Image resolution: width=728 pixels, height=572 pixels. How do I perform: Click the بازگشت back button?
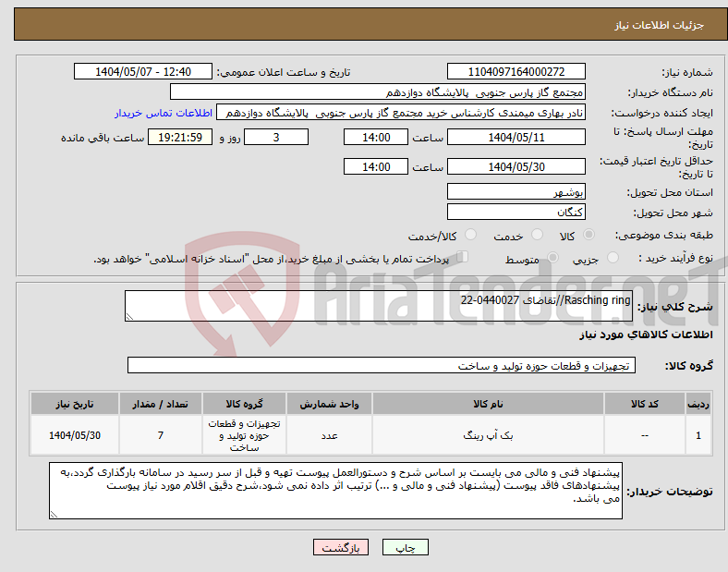point(341,547)
